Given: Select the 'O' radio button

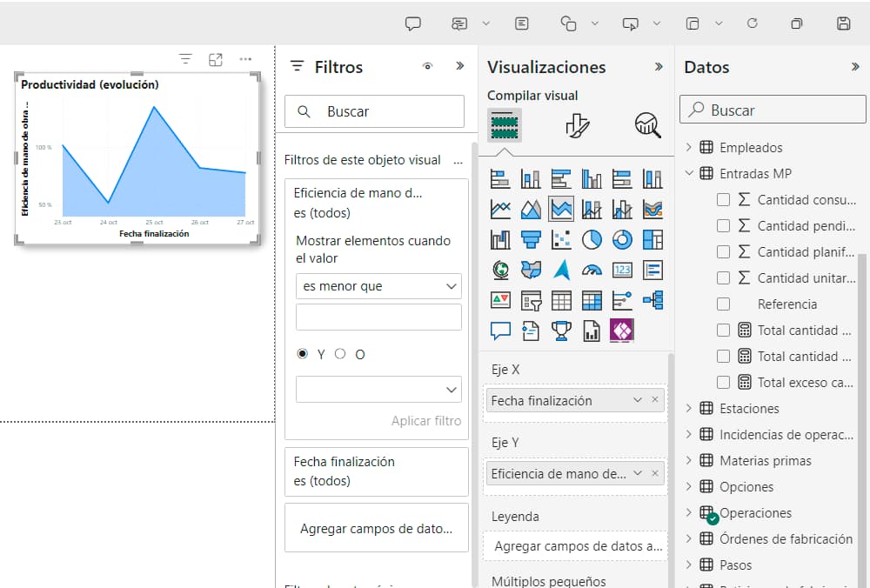Looking at the screenshot, I should click(x=341, y=354).
